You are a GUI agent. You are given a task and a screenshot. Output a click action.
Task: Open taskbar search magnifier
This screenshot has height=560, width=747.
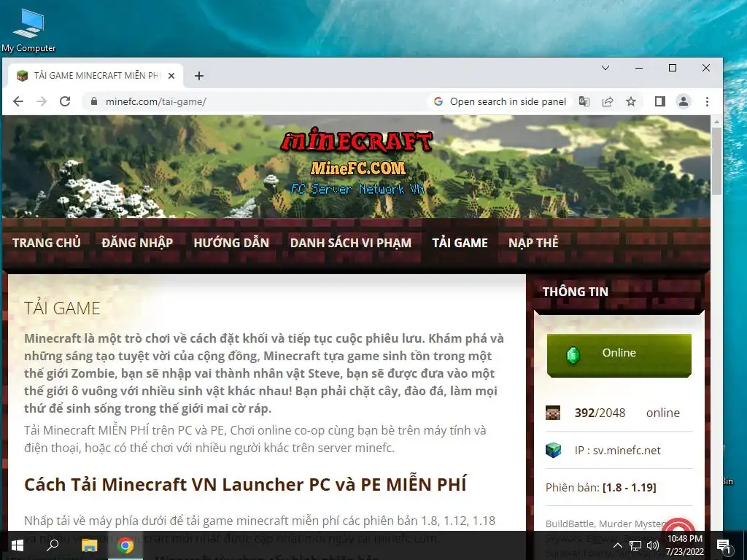pos(53,545)
